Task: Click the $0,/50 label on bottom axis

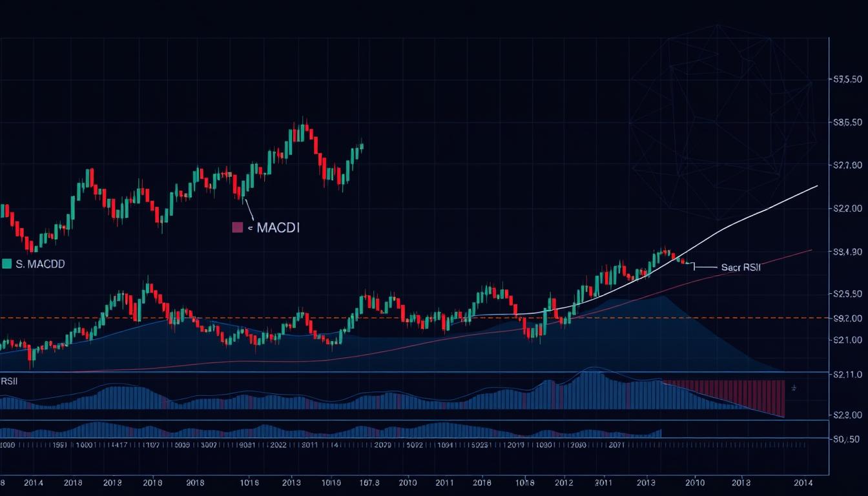Action: (x=848, y=439)
